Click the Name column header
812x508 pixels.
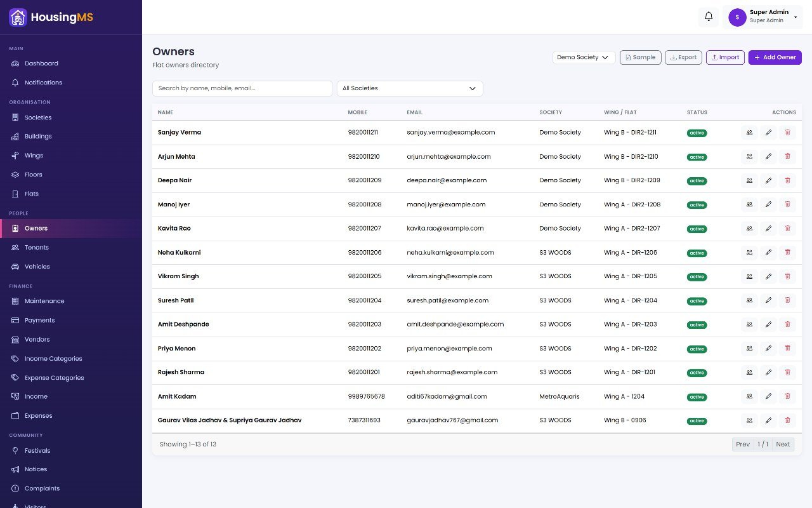coord(166,112)
